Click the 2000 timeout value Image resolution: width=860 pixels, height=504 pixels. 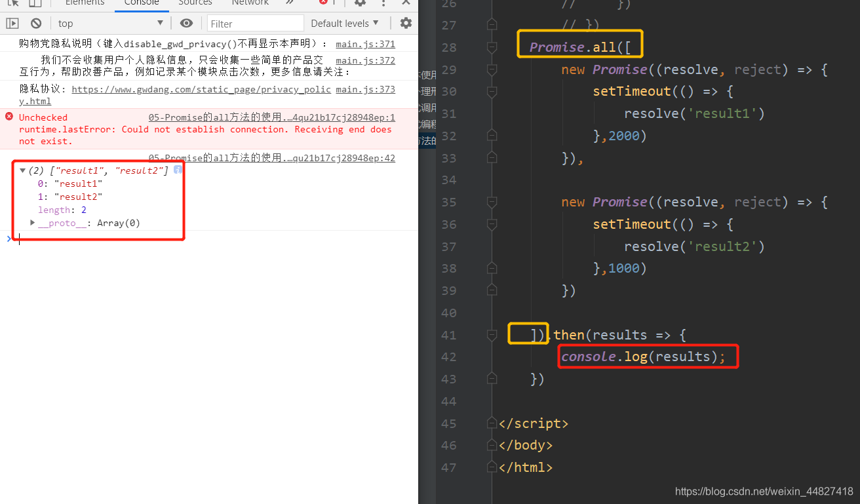[624, 136]
